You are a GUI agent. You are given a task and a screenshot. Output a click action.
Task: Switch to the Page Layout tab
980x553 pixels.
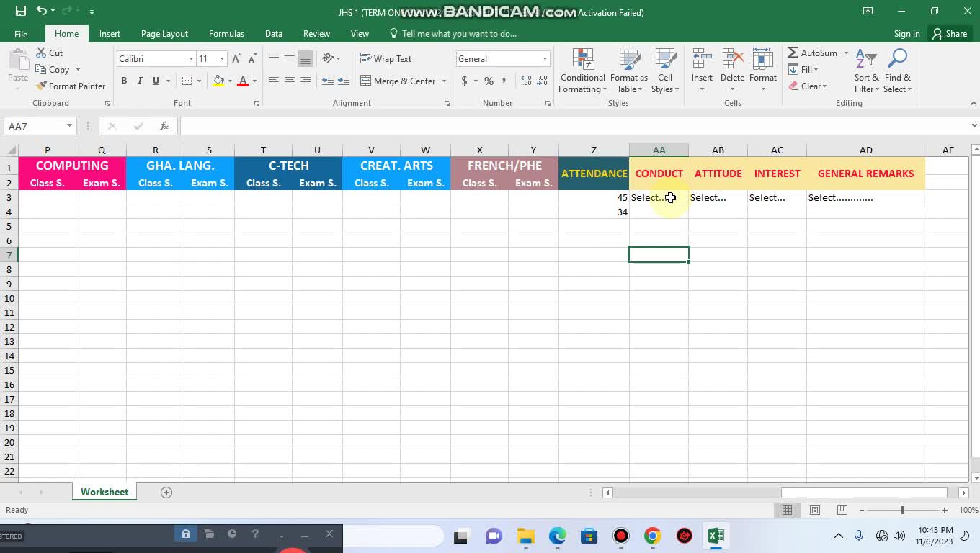click(164, 34)
